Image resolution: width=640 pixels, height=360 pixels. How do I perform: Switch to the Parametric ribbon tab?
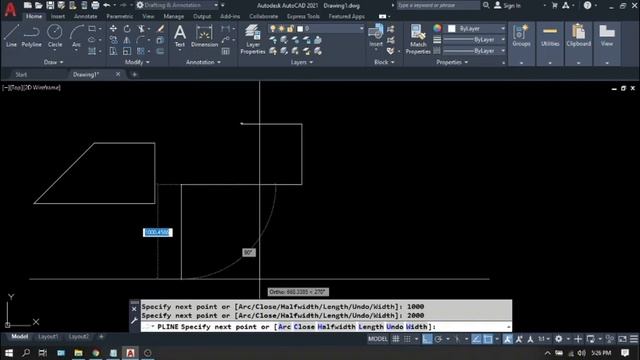(120, 17)
